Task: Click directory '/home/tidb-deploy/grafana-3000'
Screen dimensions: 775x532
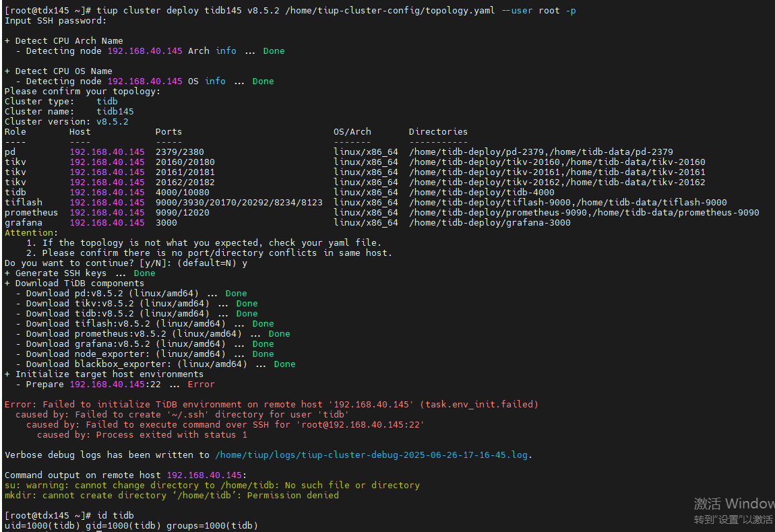Action: click(x=490, y=223)
